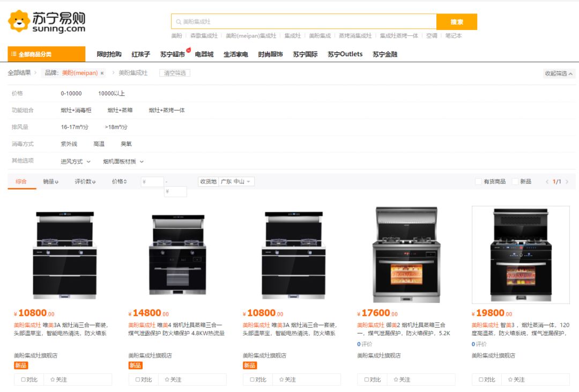Sort results by 销量
Image resolution: width=579 pixels, height=392 pixels.
click(50, 181)
